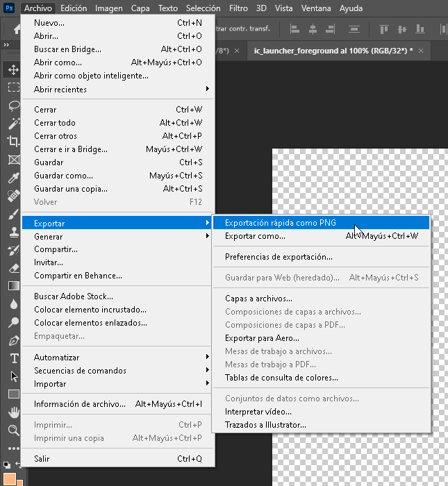Choose Buscar Adobe Stock...
Screen dimensions: 448x486
pyautogui.click(x=118, y=296)
